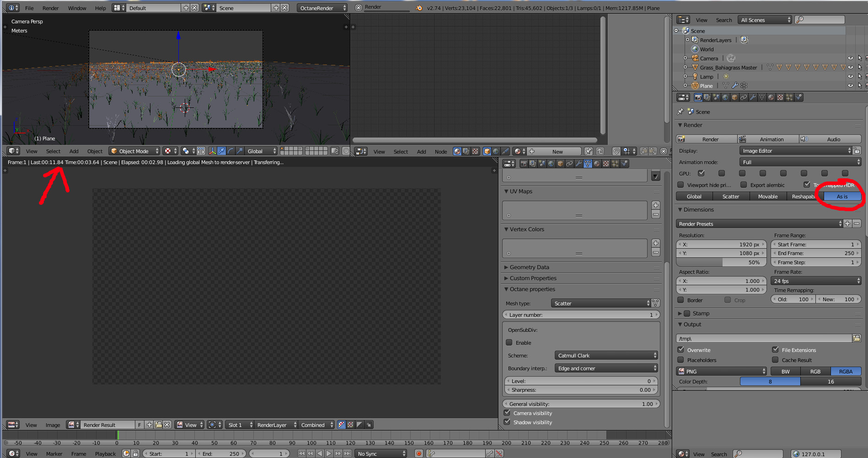This screenshot has height=458, width=868.
Task: Open the Marker menu in timeline
Action: (54, 453)
